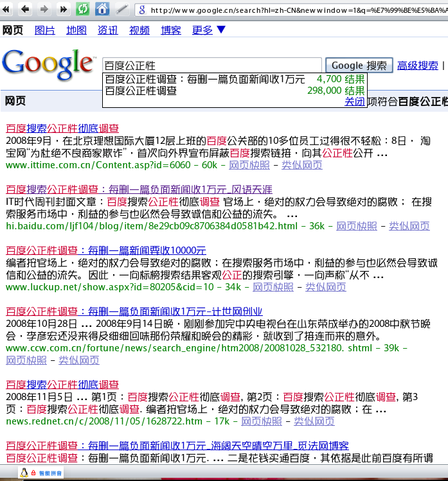Open the 觅法网博客 result title
448x481 pixels.
tap(177, 446)
